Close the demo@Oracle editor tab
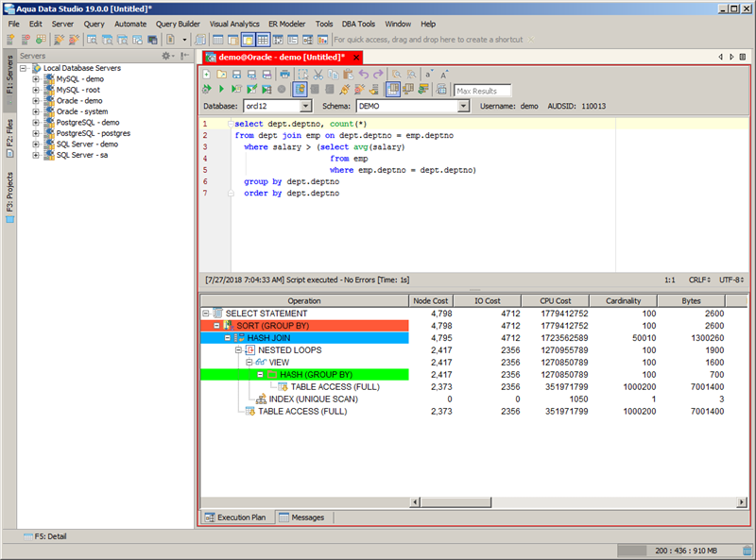 pos(356,58)
